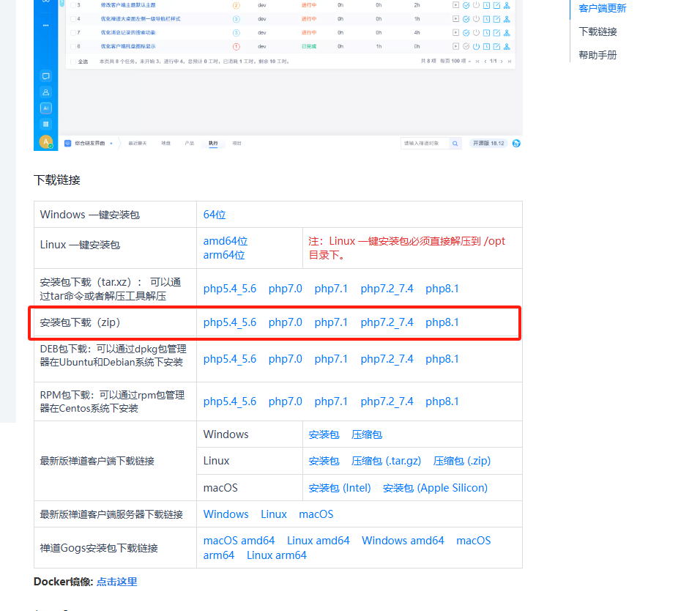Click the three-dots more icon in the embedded sidebar
Viewport: 700px width, 611px height.
point(46,26)
